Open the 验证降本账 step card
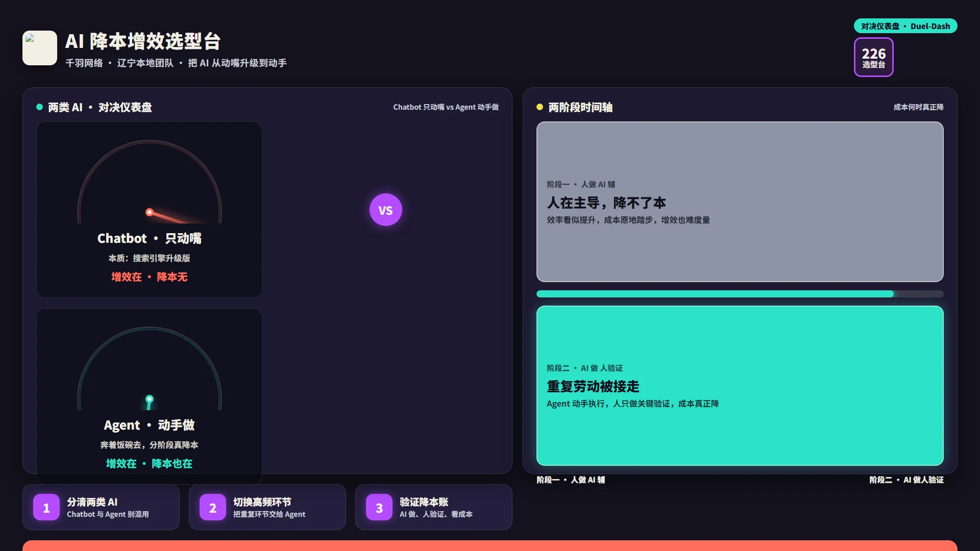 point(434,507)
